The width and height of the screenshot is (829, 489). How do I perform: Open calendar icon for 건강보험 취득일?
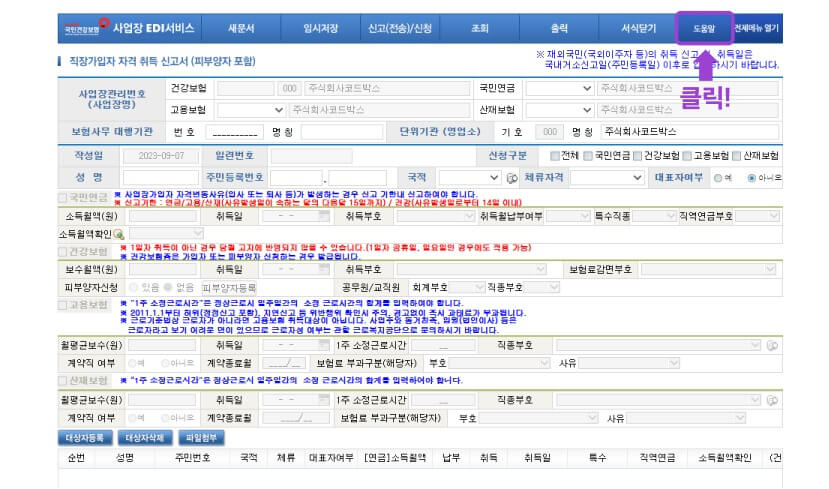point(326,269)
